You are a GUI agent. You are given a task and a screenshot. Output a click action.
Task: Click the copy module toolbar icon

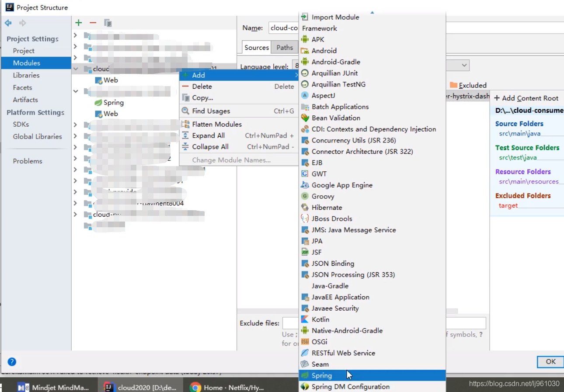point(108,23)
